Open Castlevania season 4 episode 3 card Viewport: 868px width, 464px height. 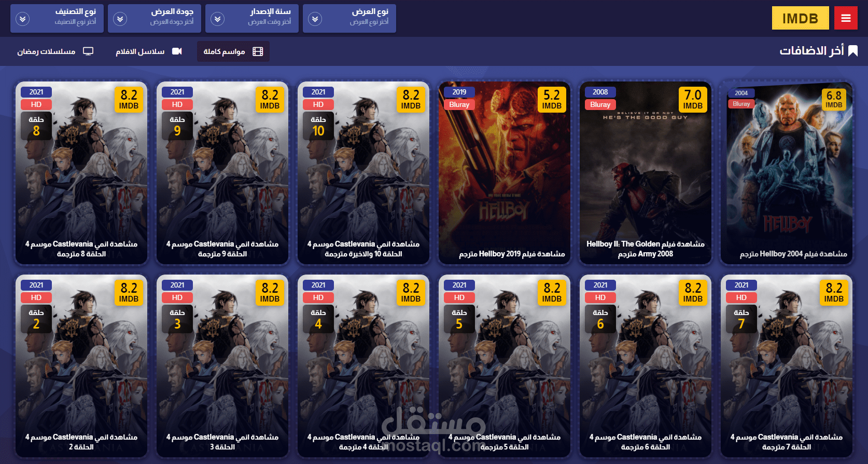point(222,366)
